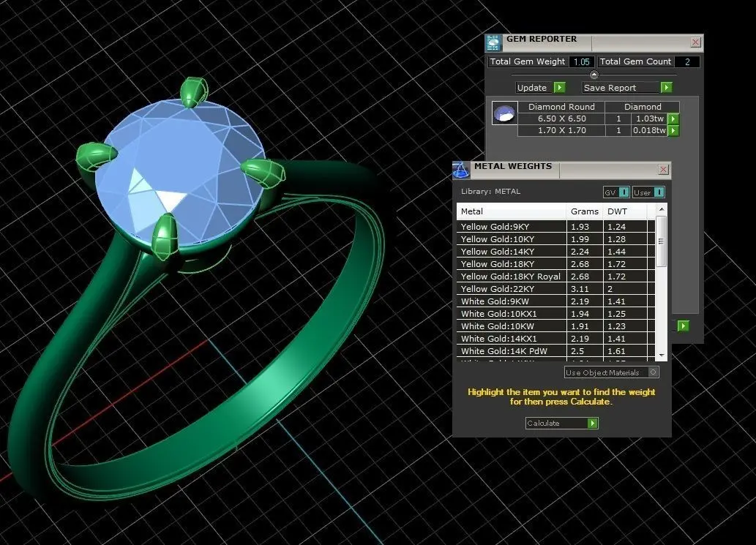This screenshot has width=756, height=545.
Task: Click the Gem Reporter panel icon
Action: click(x=493, y=43)
